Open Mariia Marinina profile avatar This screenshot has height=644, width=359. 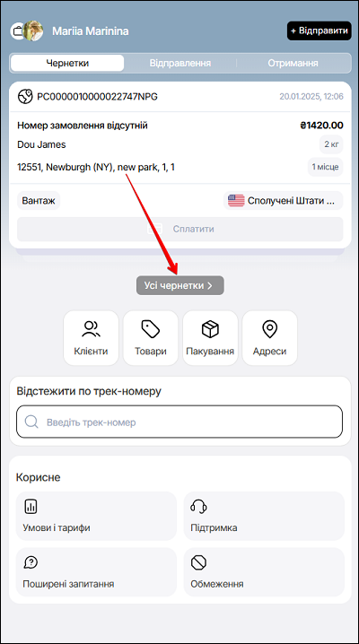tap(34, 30)
